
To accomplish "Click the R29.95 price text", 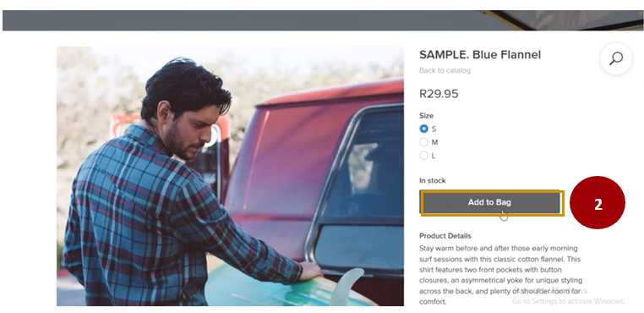I will pos(439,94).
